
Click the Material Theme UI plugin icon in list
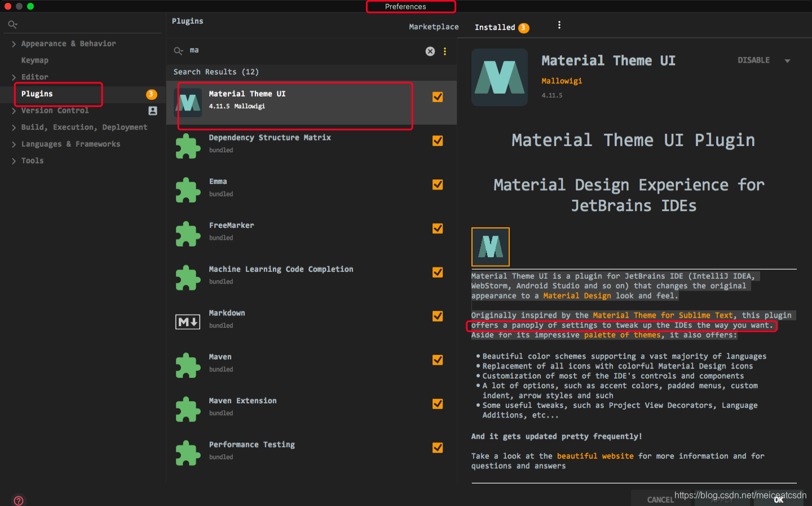click(188, 103)
